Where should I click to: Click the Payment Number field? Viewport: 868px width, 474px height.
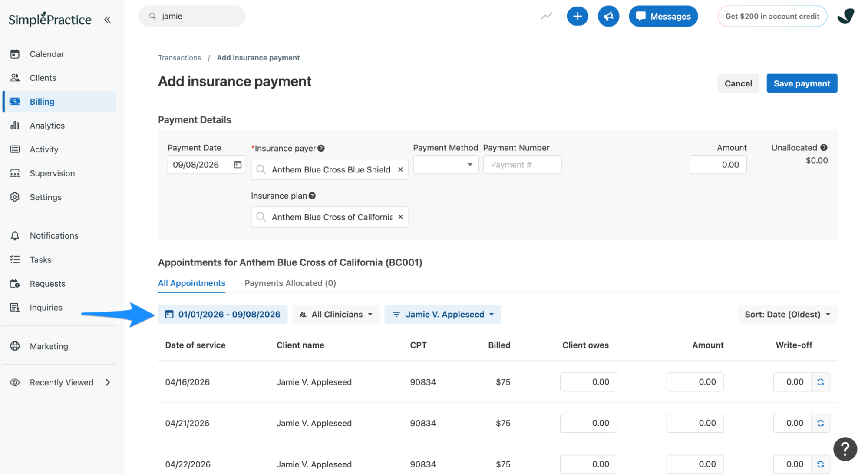coord(522,165)
